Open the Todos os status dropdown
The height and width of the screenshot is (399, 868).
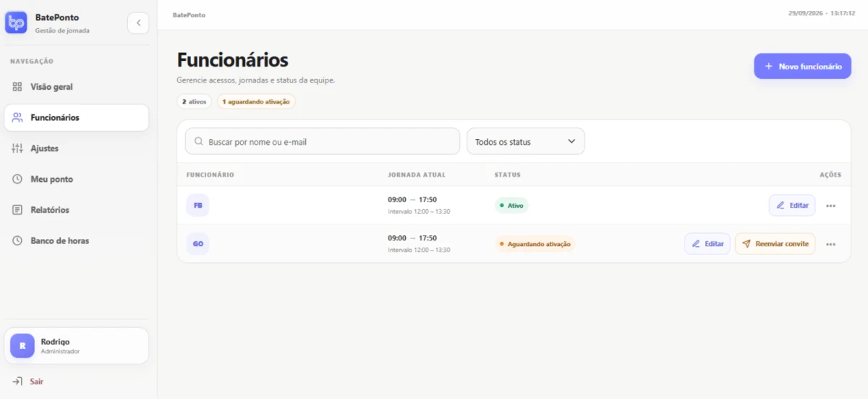tap(526, 141)
